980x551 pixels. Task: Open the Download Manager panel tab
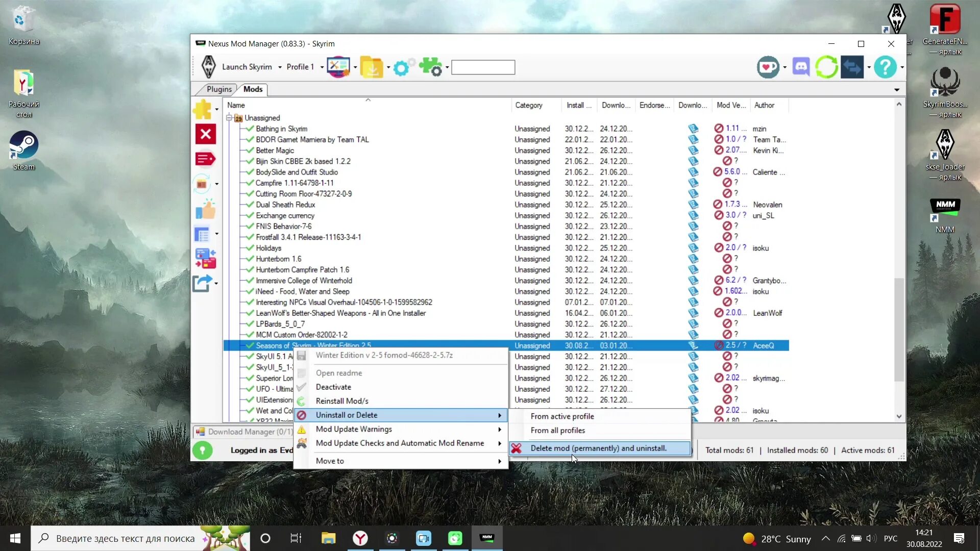click(244, 432)
